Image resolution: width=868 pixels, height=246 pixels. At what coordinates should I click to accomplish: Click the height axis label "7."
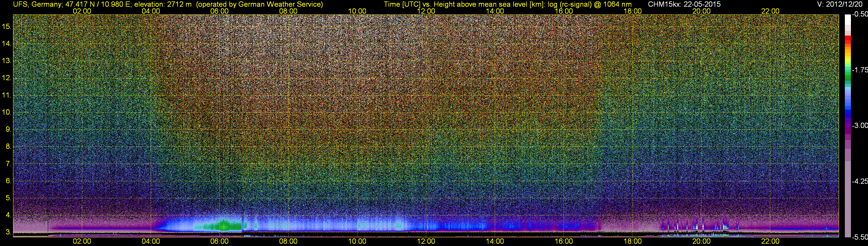coord(9,164)
